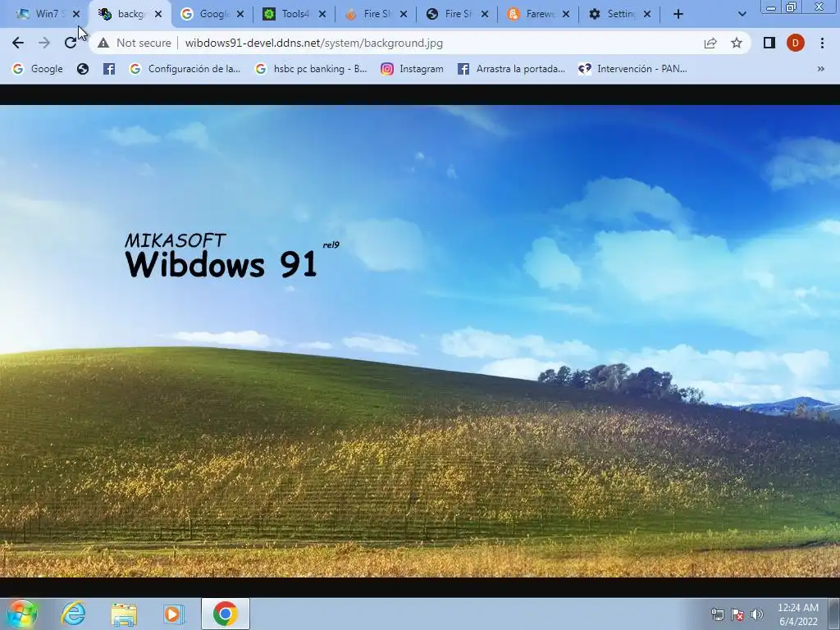This screenshot has height=630, width=840.
Task: Open Configuración de la... bookmark
Action: coord(185,69)
